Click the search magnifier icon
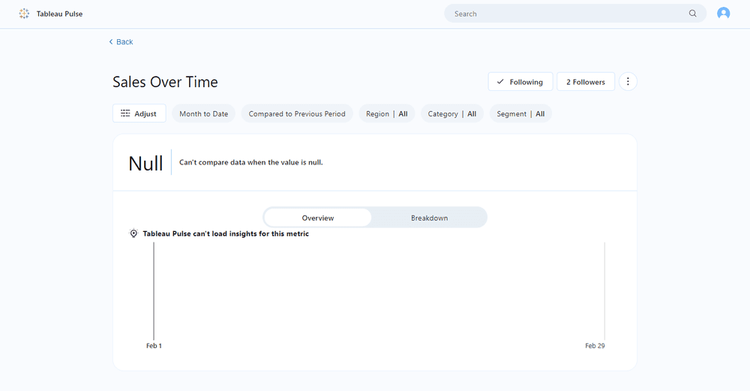Image resolution: width=750 pixels, height=391 pixels. coord(693,13)
